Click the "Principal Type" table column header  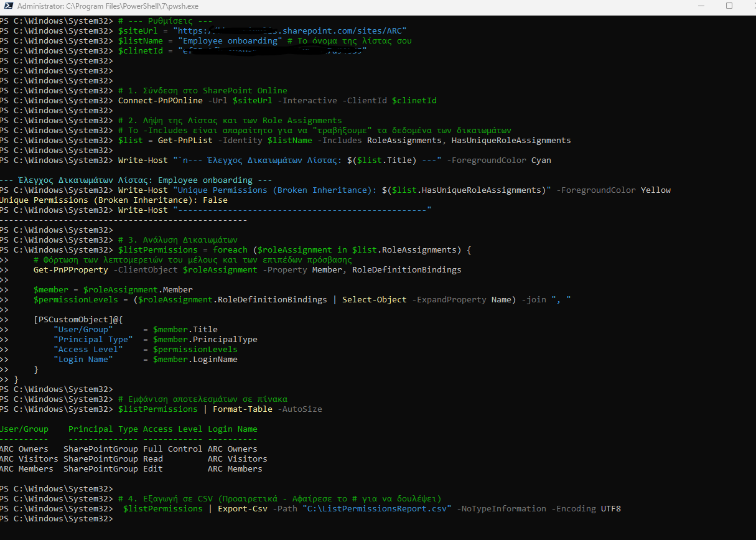tap(103, 429)
